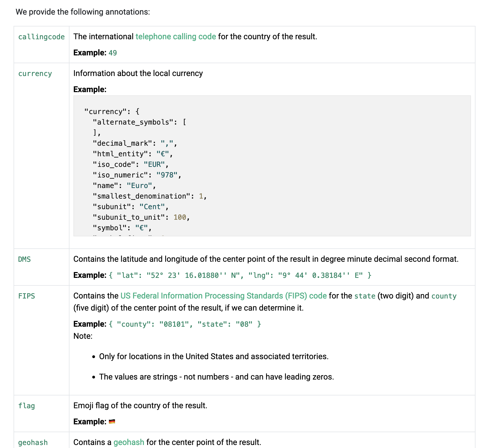Image resolution: width=482 pixels, height=448 pixels.
Task: Click 'The values are strings' bullet
Action: 217,377
